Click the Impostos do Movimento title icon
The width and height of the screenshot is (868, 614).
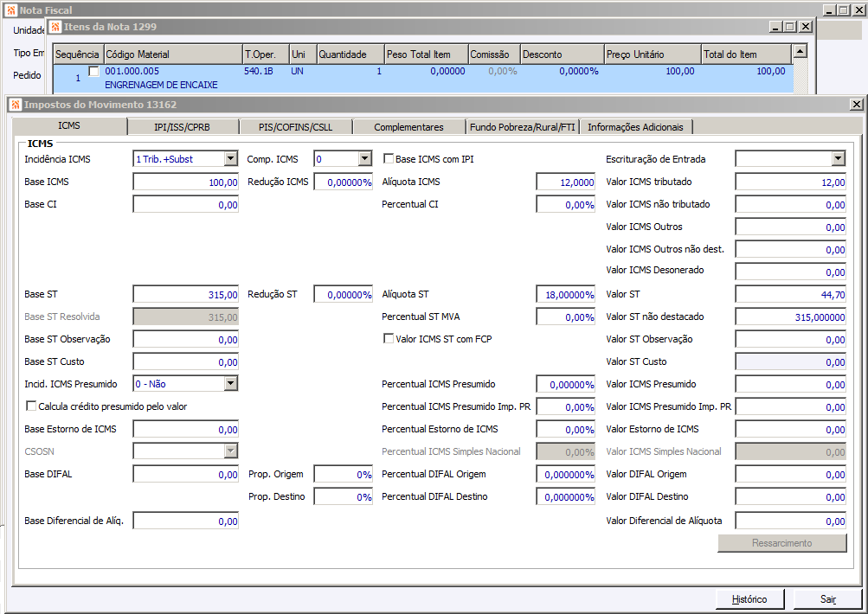click(15, 105)
